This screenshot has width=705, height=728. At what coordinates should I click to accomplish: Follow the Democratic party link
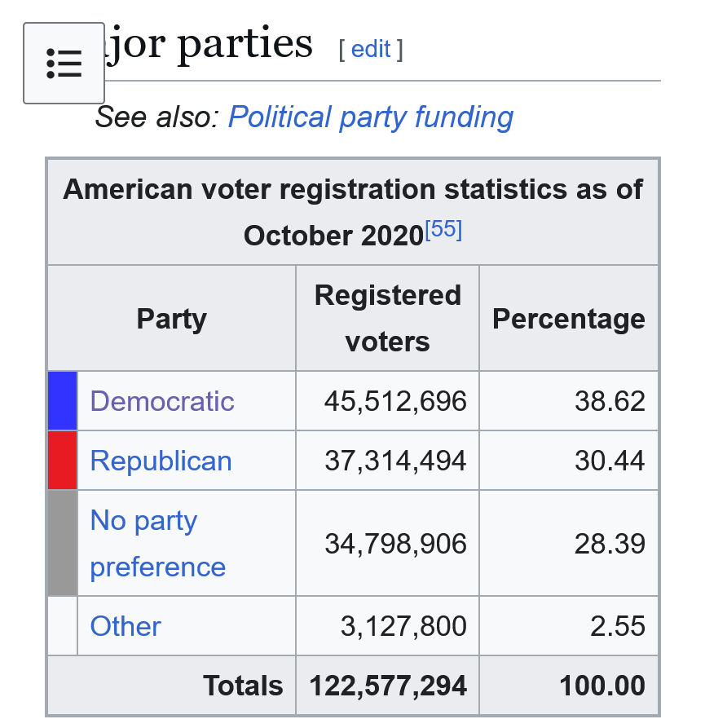(x=162, y=401)
